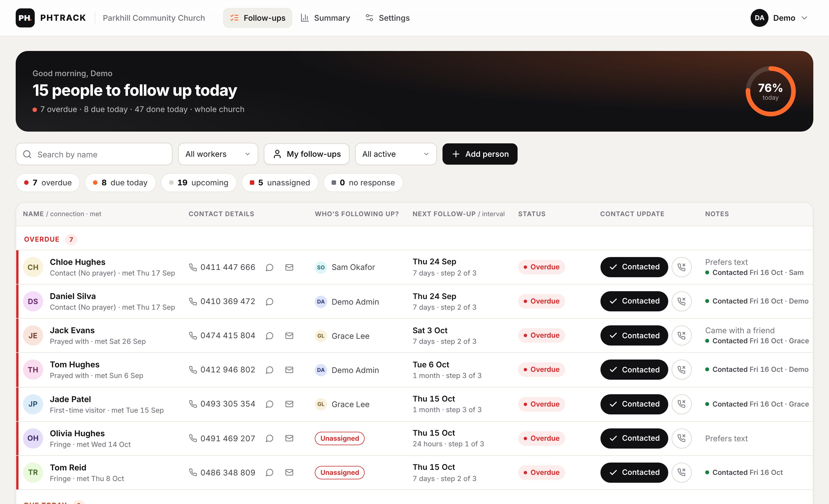Assign Olivia Hughes via Unassigned badge
The image size is (829, 504).
pyautogui.click(x=339, y=438)
